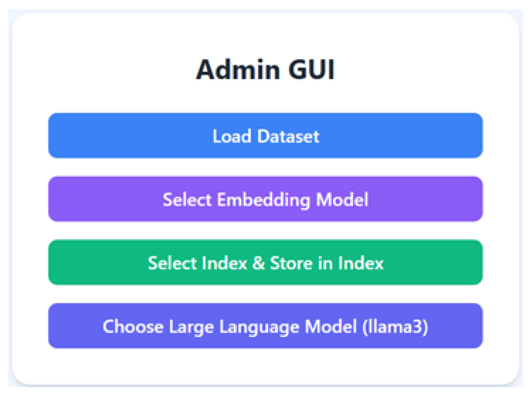Screen dimensions: 532x397
Task: Click "Embedding" text on the purple button
Action: (264, 200)
